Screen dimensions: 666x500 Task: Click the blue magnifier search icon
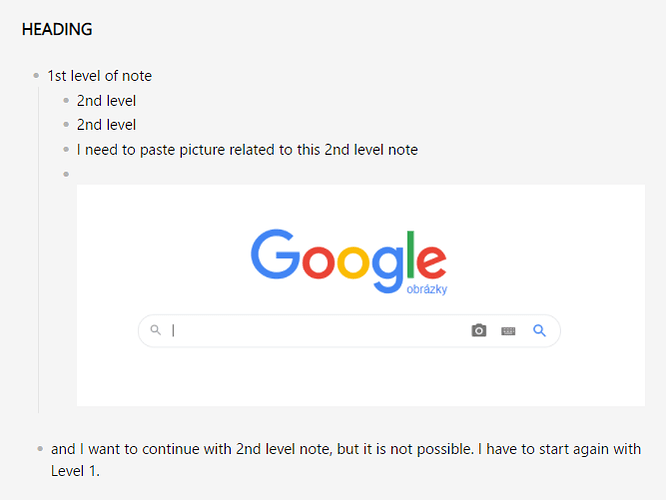pos(539,330)
